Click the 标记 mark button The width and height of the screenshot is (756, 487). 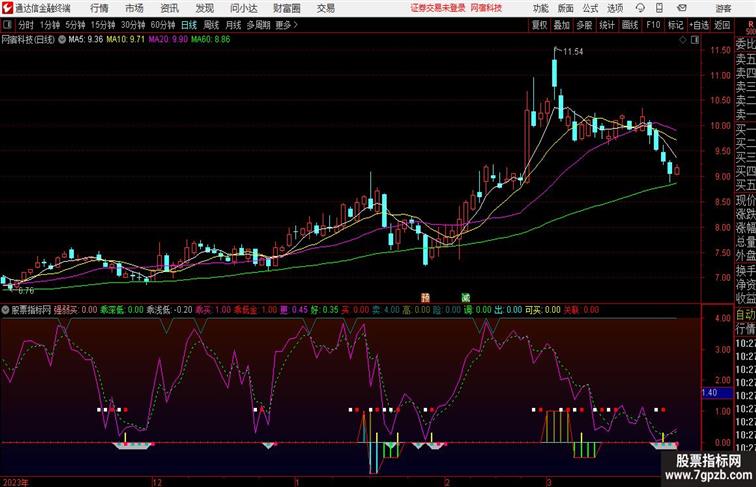coord(675,25)
